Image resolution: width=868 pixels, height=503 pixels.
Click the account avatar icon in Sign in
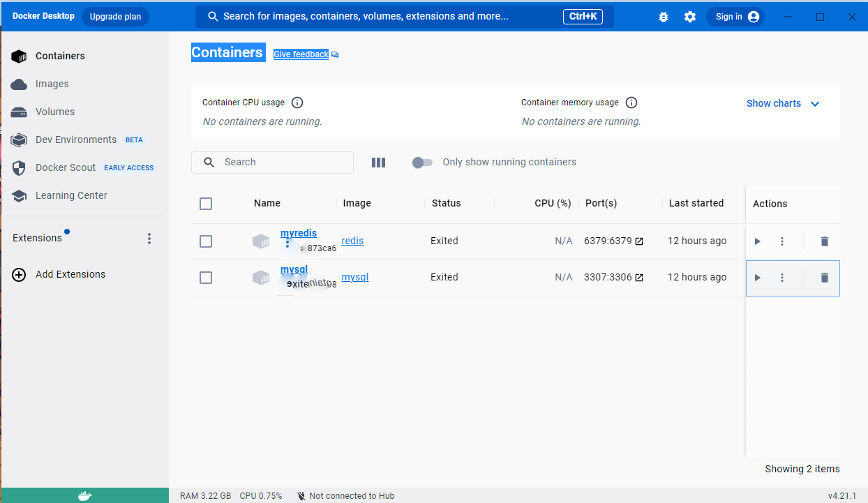click(x=754, y=17)
